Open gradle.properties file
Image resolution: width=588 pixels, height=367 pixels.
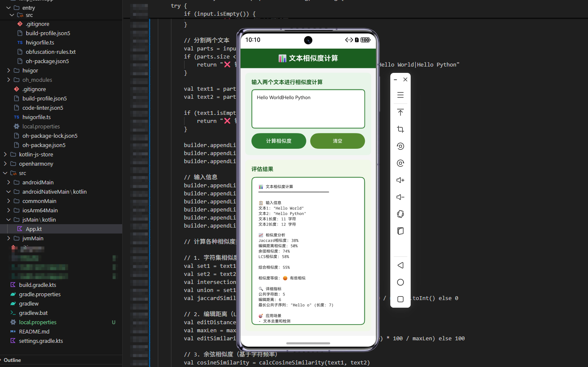[x=40, y=294]
